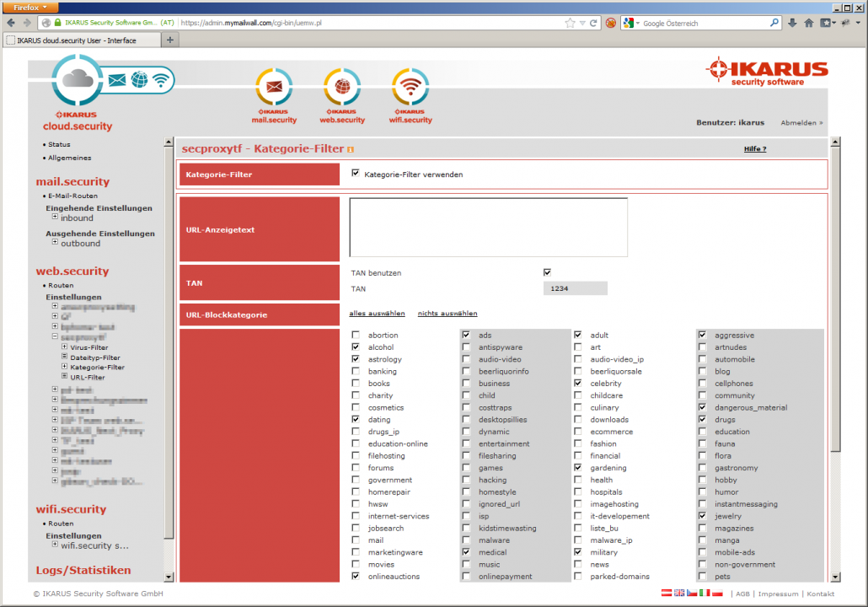Toggle the 'TAN benutzen' checkbox
This screenshot has height=607, width=868.
pos(547,272)
